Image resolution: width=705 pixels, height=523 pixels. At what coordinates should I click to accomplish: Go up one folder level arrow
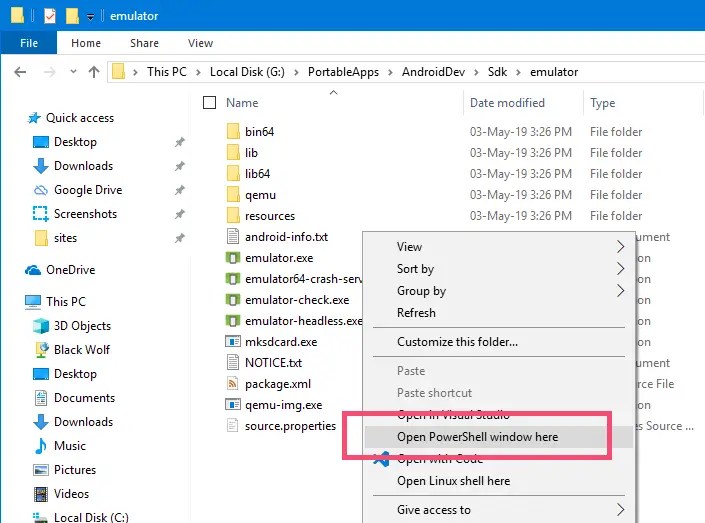pos(94,72)
